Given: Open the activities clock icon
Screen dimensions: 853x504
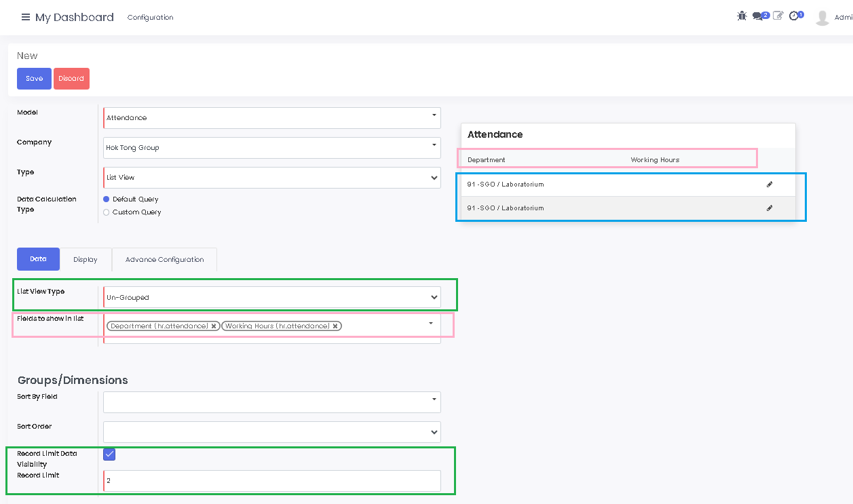Looking at the screenshot, I should coord(794,16).
